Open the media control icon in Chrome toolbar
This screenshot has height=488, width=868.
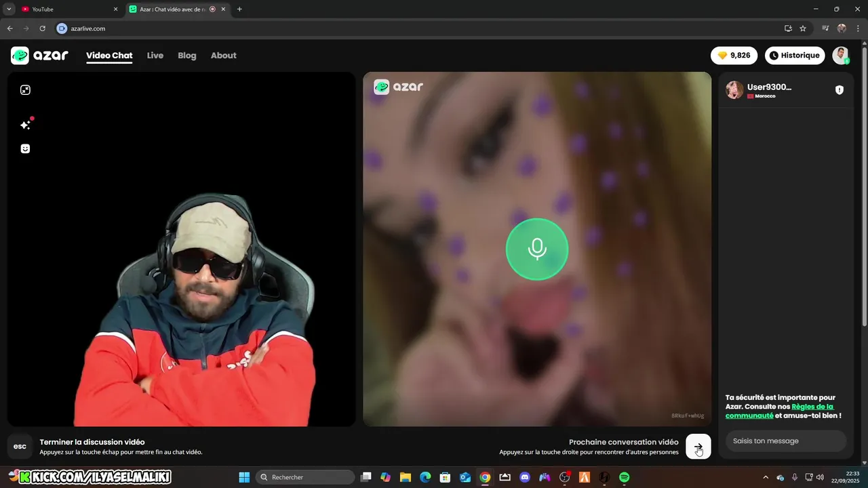click(x=825, y=28)
